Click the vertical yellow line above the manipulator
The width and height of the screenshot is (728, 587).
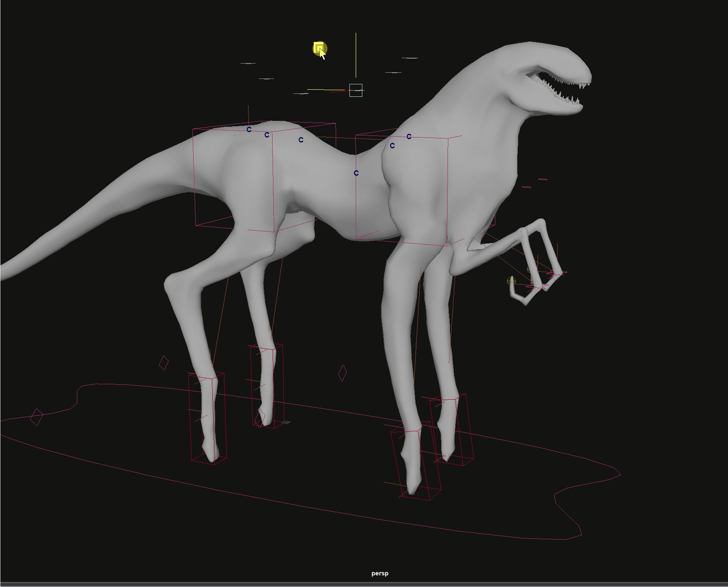356,54
